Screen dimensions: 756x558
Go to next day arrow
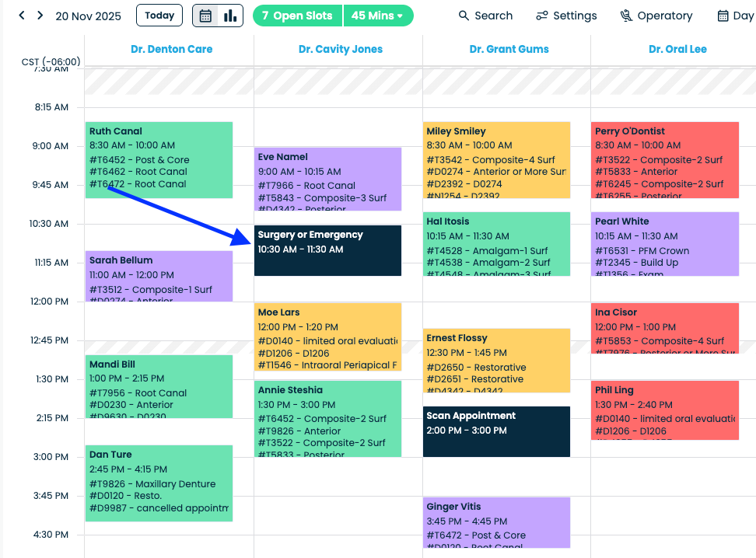(40, 16)
